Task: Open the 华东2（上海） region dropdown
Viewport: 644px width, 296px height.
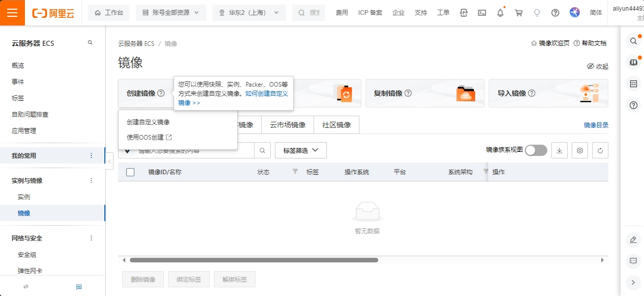Action: [249, 13]
